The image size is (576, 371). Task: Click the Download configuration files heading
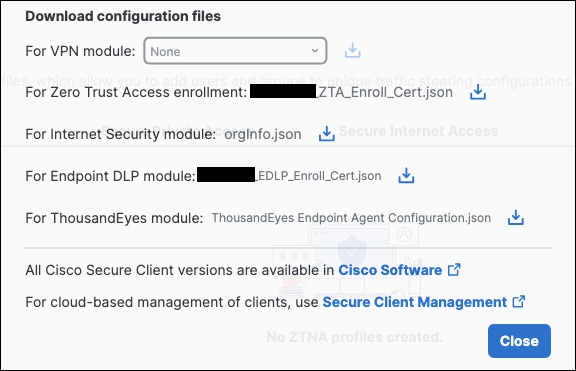123,16
